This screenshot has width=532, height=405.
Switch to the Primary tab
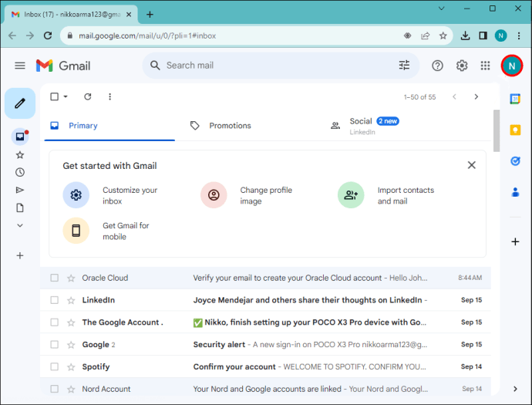click(x=109, y=126)
